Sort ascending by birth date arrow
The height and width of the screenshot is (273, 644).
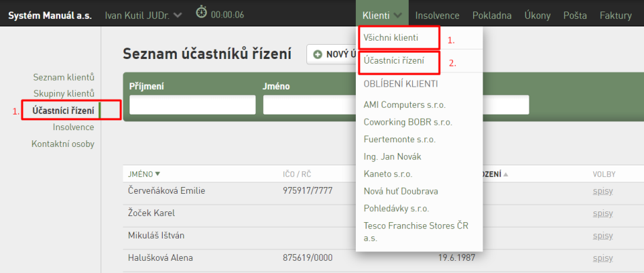coord(506,175)
